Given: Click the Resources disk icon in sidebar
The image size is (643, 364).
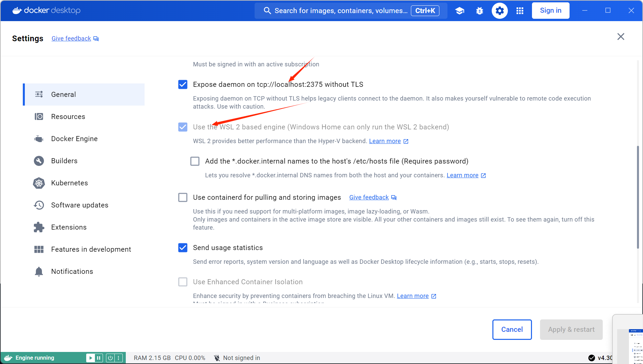Looking at the screenshot, I should pyautogui.click(x=39, y=117).
